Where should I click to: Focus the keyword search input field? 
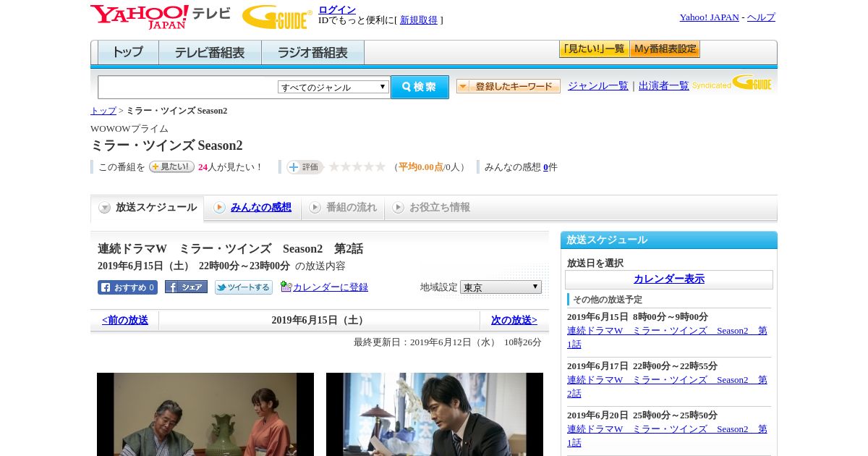click(x=188, y=87)
